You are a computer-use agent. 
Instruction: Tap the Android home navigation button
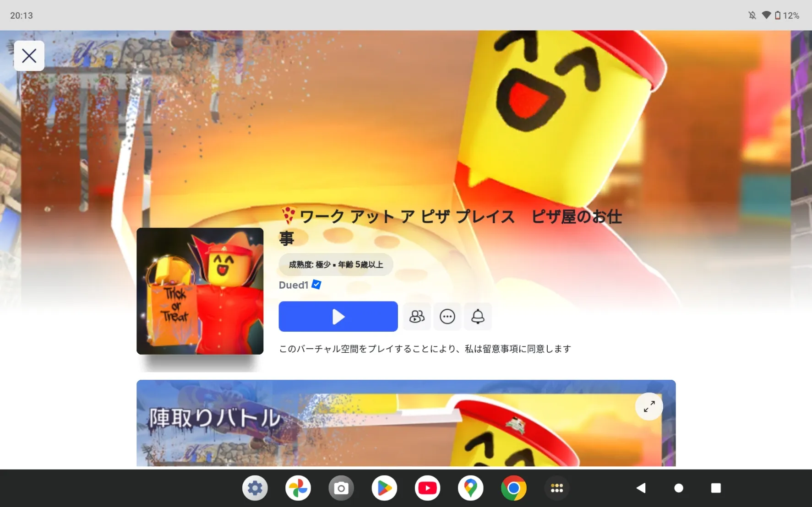tap(679, 488)
